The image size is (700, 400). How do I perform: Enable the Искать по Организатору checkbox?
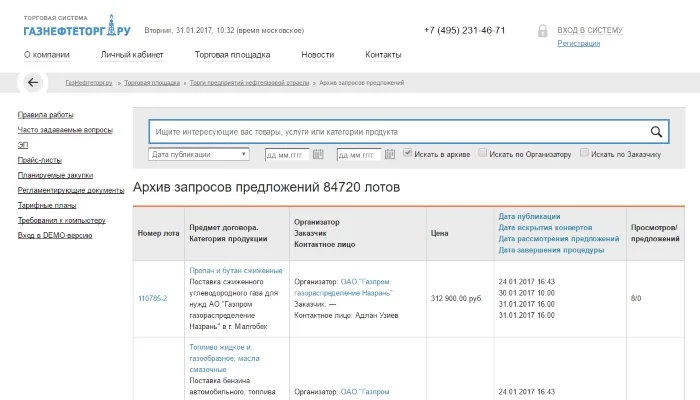coord(482,153)
